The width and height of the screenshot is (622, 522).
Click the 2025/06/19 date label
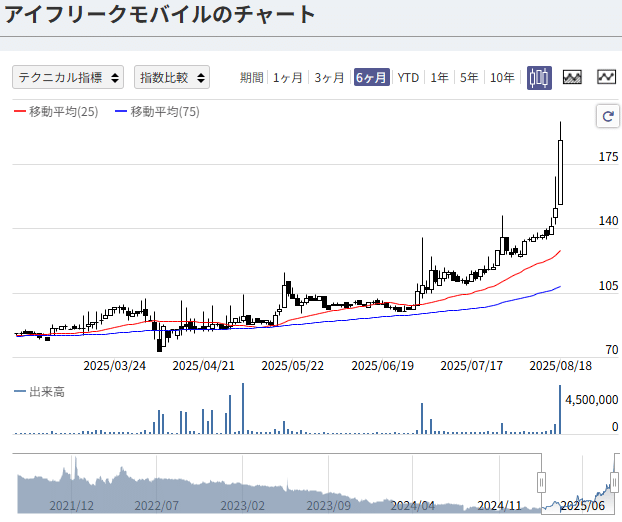pyautogui.click(x=382, y=366)
